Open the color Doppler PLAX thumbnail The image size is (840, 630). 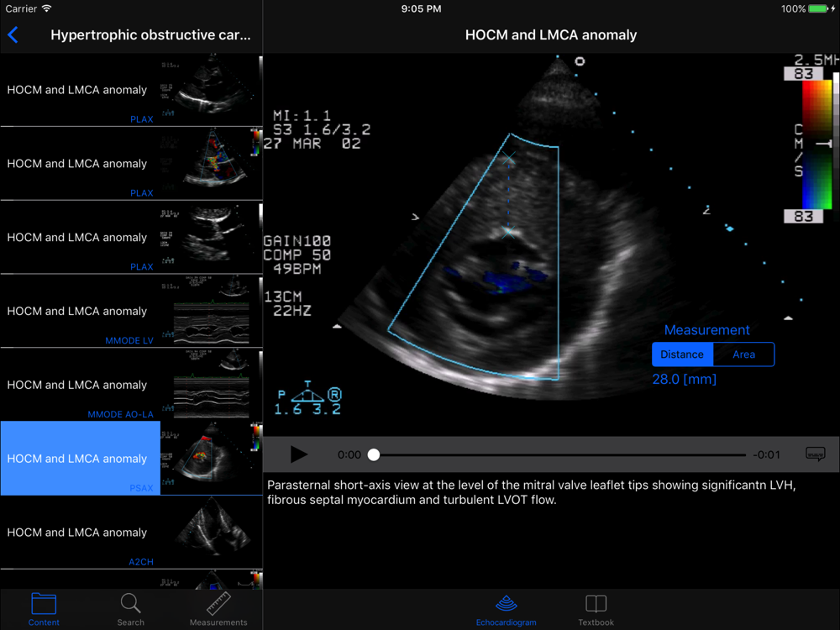(x=212, y=164)
